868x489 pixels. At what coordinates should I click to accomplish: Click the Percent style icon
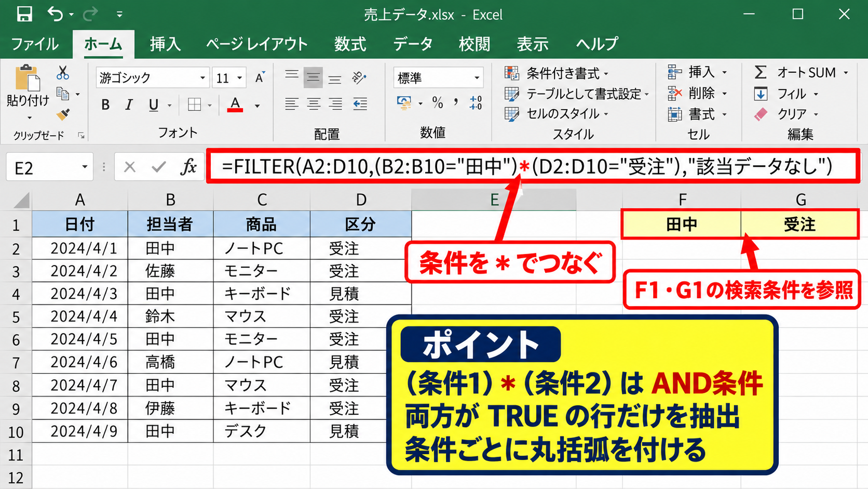click(x=438, y=102)
